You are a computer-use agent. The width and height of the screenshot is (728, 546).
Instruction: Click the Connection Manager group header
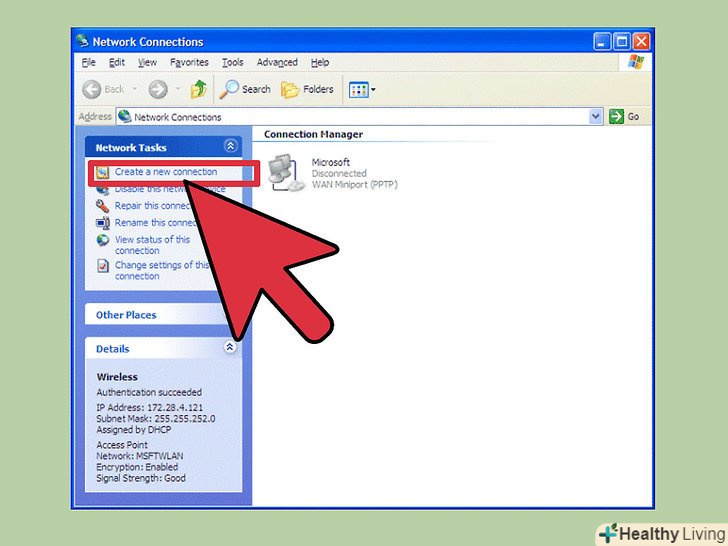313,134
